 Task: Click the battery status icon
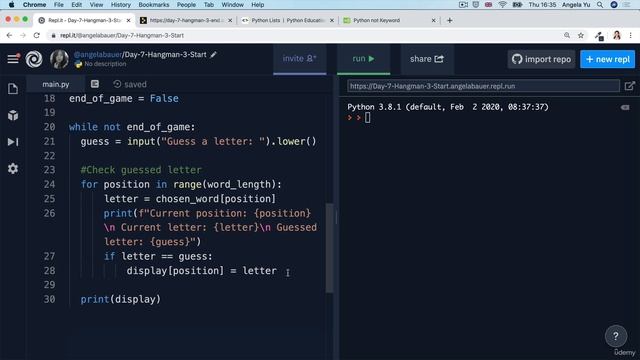click(517, 4)
